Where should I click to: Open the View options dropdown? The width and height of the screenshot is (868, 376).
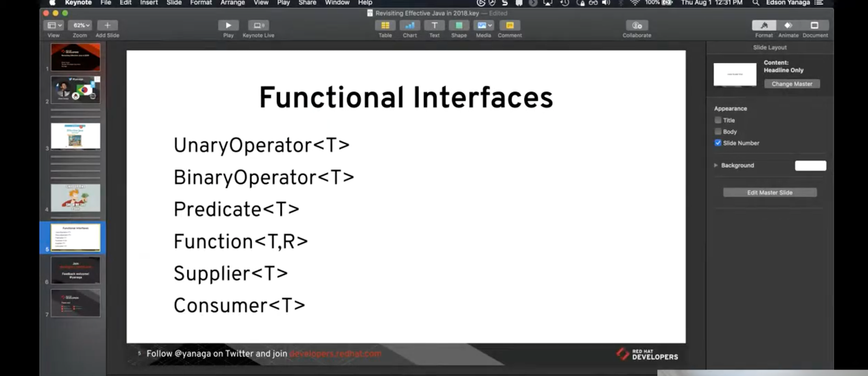coord(55,26)
